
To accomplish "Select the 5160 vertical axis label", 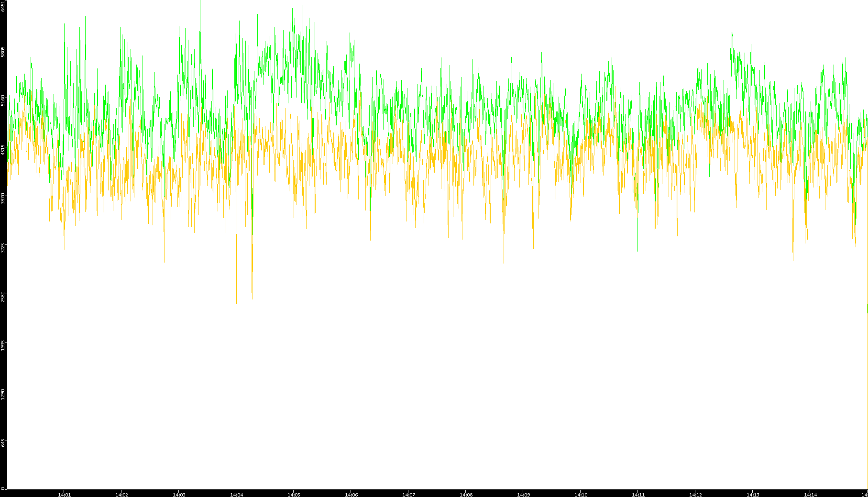I will tap(3, 100).
